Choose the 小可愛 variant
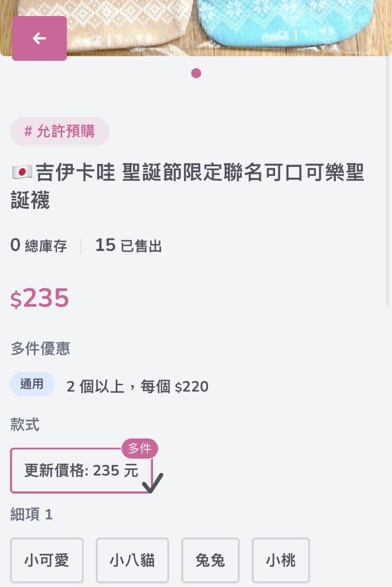The height and width of the screenshot is (587, 392). (x=47, y=561)
